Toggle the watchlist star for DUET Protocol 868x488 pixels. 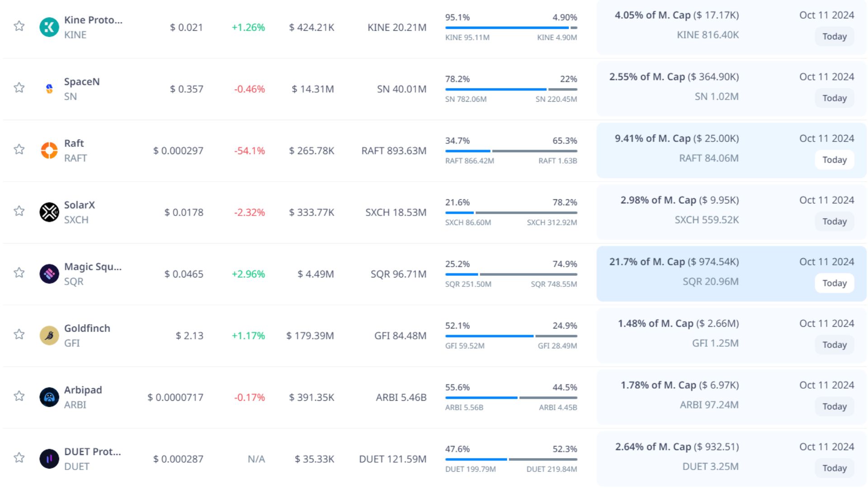[19, 458]
